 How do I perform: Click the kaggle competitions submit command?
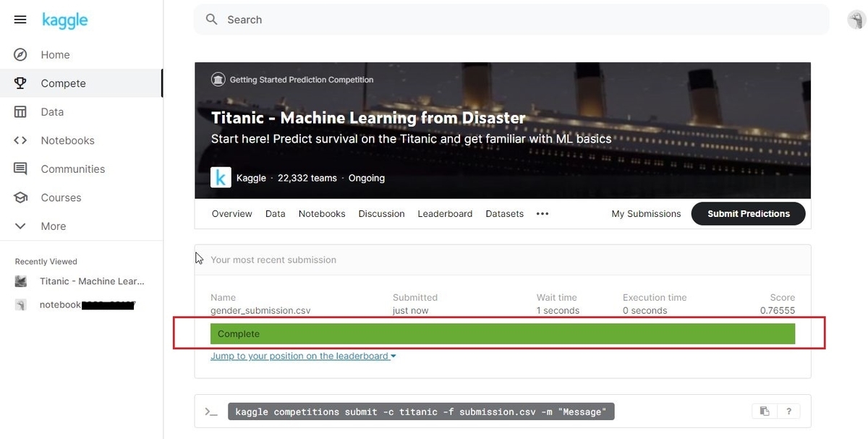(422, 412)
